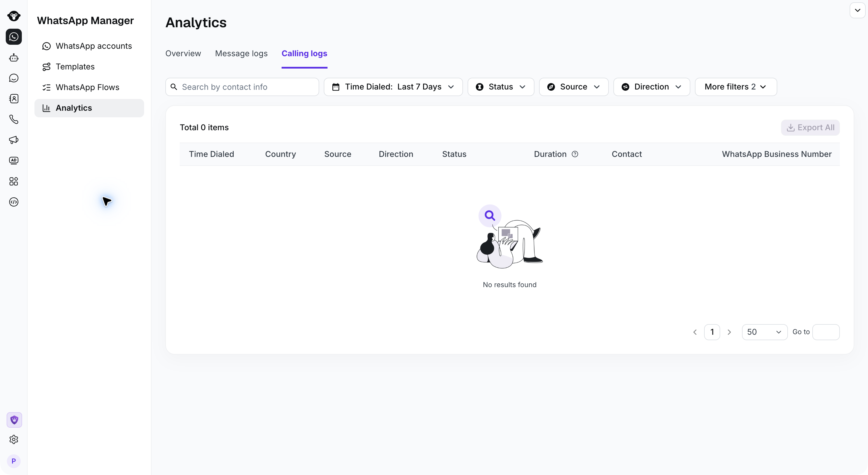Click the P profile avatar

point(14,461)
